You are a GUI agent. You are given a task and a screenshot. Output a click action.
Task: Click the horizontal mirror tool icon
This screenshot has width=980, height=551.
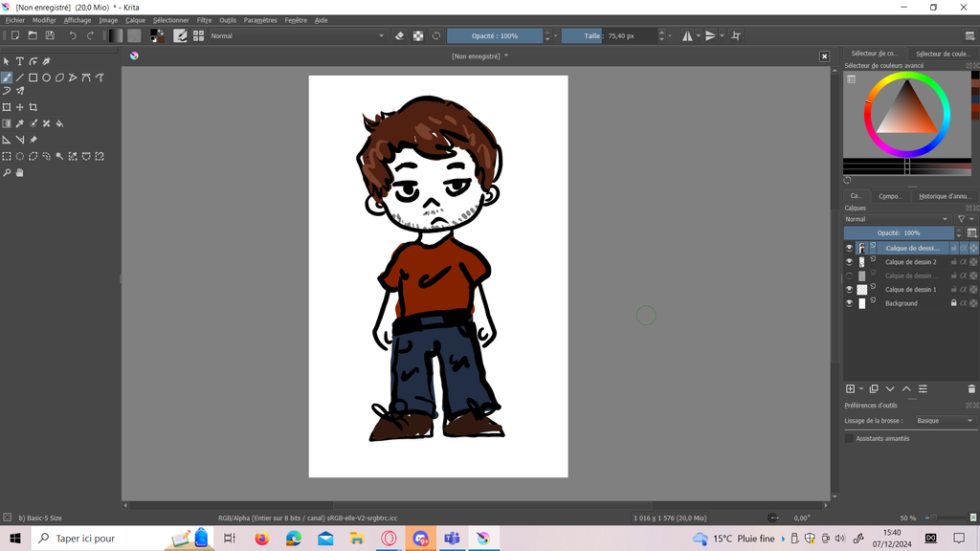coord(687,35)
